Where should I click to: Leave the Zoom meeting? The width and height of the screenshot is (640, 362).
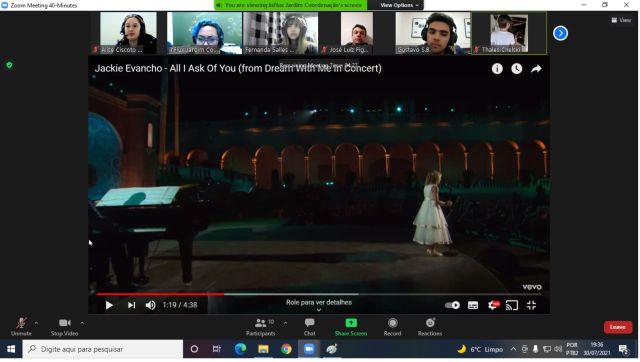[618, 327]
